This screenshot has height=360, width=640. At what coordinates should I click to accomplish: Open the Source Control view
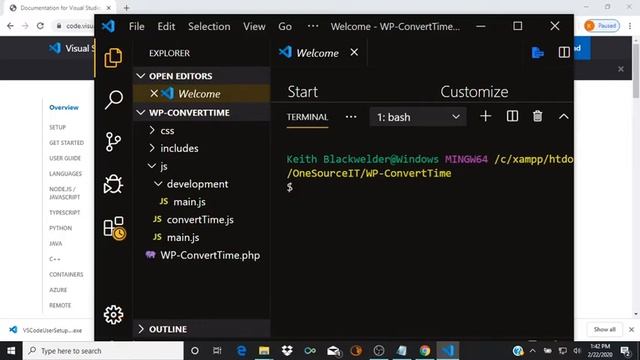click(x=113, y=142)
